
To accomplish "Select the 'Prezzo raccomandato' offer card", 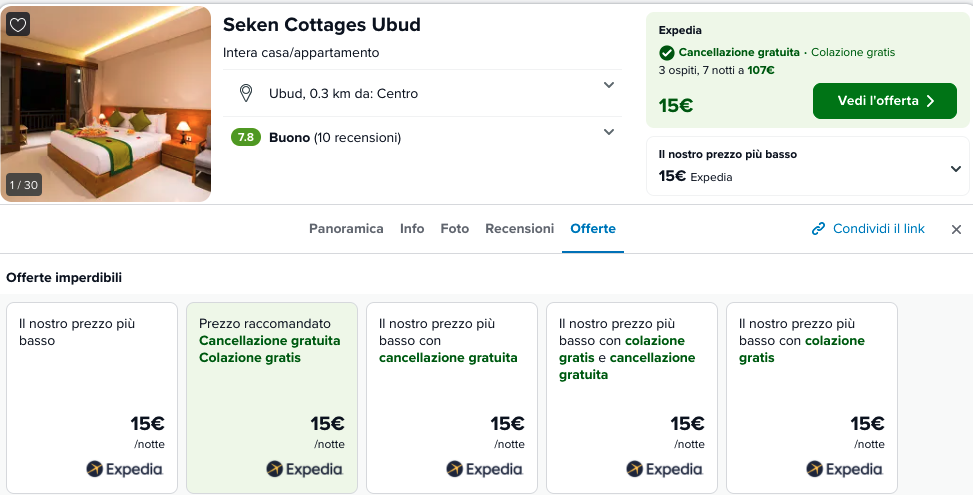I will click(x=272, y=398).
